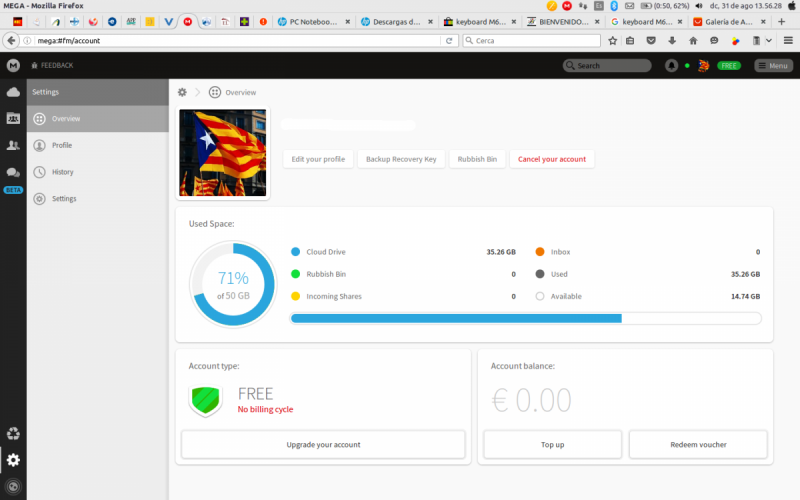This screenshot has height=500, width=800.
Task: Click the MEGA logo in the header
Action: tap(13, 65)
